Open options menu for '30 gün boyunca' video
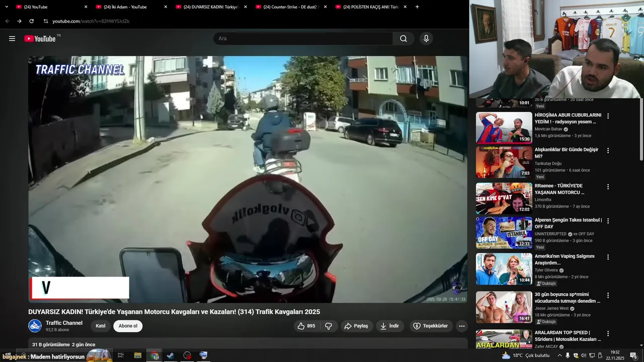This screenshot has width=644, height=362. coord(608,295)
